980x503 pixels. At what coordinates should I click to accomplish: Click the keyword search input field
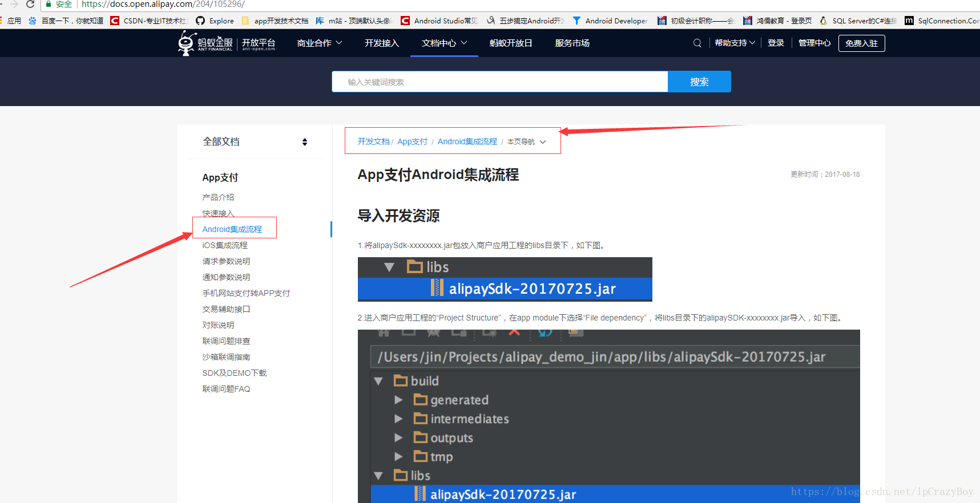click(500, 82)
